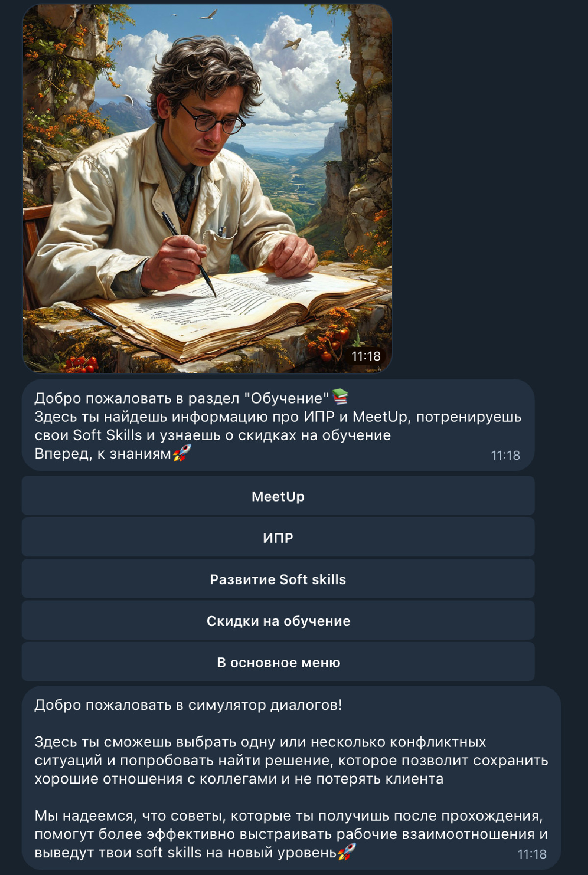Open the painting of the man writing
Image resolution: width=588 pixels, height=875 pixels.
pos(207,189)
